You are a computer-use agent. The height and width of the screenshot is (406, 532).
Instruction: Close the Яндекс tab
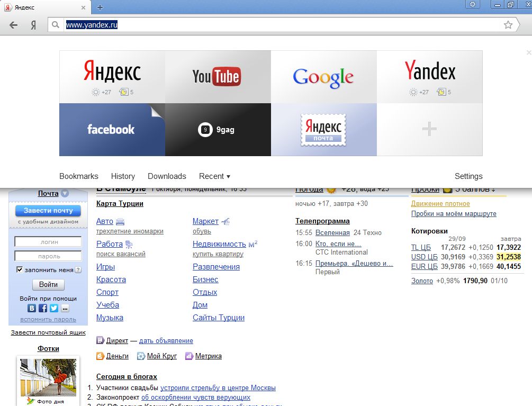[x=84, y=7]
